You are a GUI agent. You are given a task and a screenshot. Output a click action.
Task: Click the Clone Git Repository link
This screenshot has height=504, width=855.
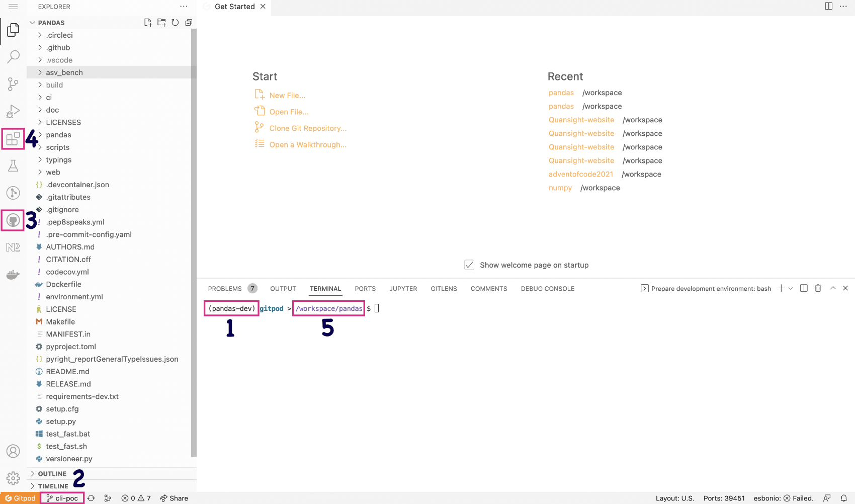click(x=307, y=128)
